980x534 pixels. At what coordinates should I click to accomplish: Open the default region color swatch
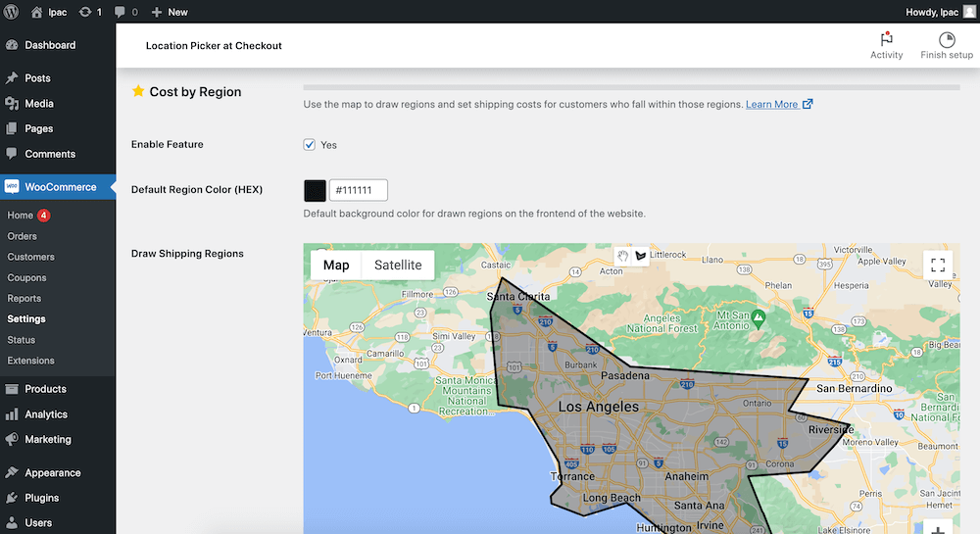tap(315, 190)
